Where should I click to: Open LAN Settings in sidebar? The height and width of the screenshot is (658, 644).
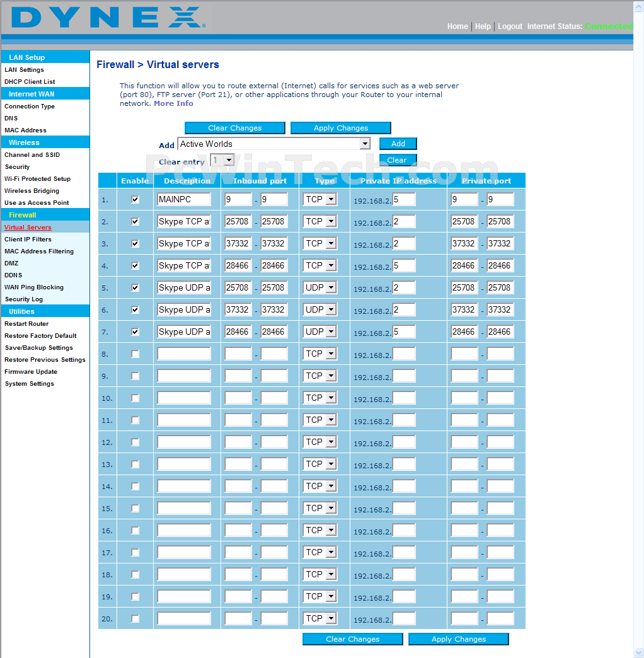[25, 70]
